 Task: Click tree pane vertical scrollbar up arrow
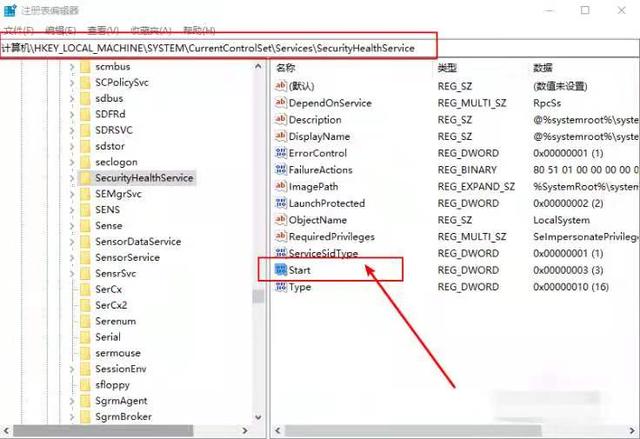258,66
